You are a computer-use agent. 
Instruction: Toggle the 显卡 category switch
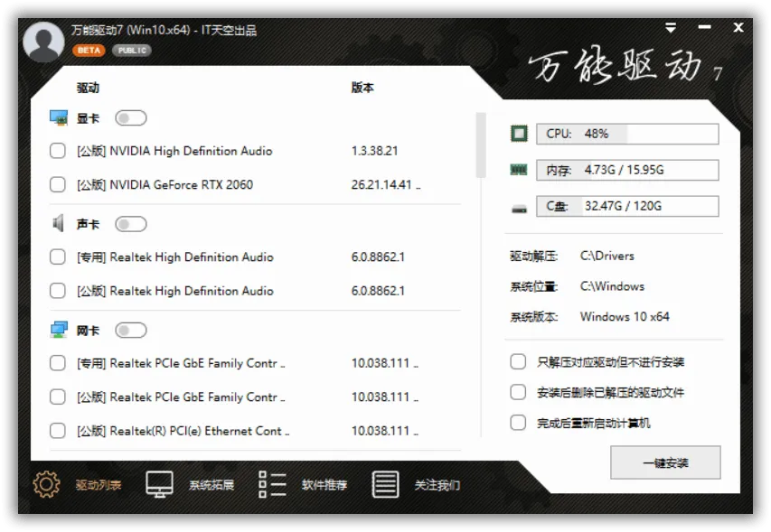131,118
